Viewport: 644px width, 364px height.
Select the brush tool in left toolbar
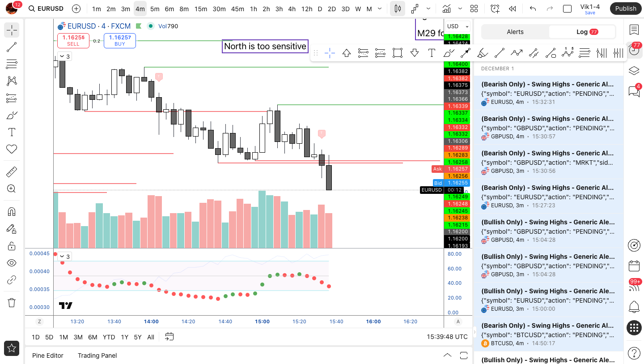(x=12, y=115)
